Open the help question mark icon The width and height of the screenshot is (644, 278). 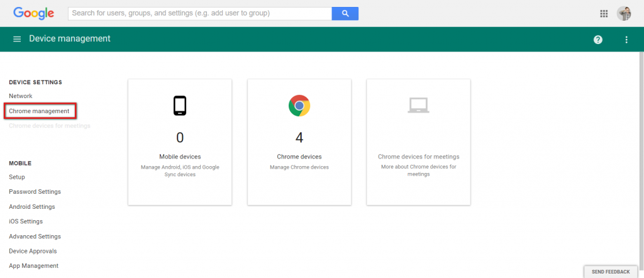pos(598,40)
